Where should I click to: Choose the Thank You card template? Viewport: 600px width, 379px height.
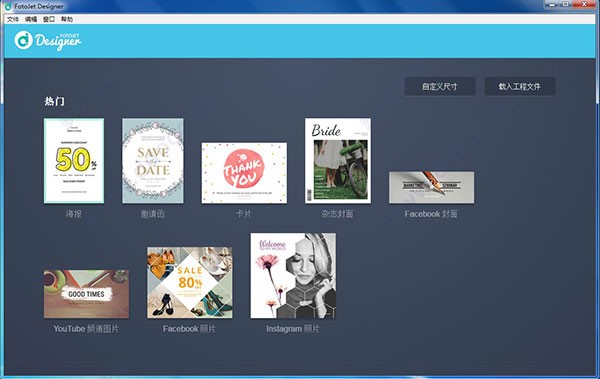coord(244,173)
